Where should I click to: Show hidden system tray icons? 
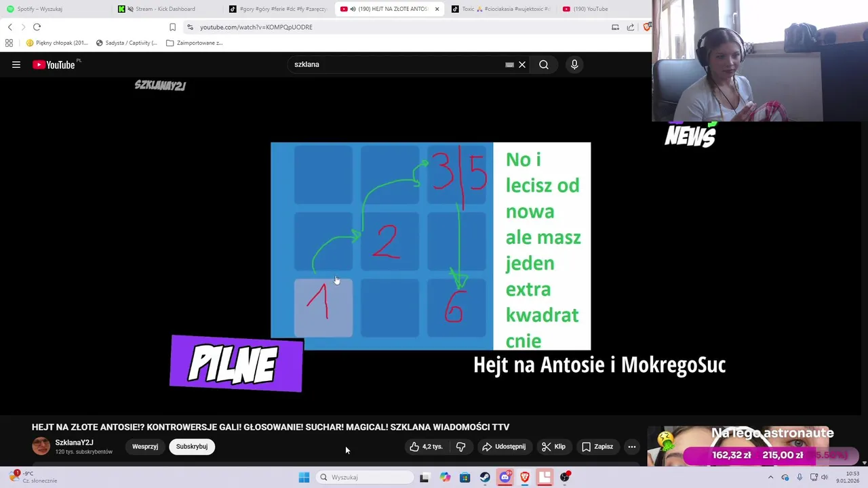click(770, 477)
